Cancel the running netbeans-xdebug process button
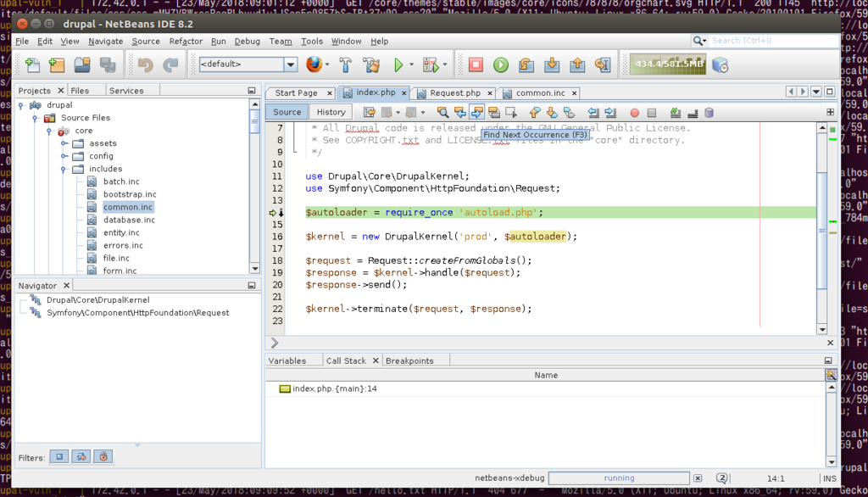Viewport: 868px width, 497px height. pos(698,478)
